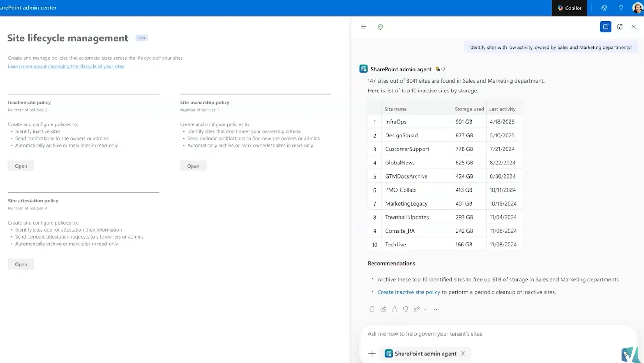
Task: Open the chat panel hamburger menu
Action: point(363,27)
